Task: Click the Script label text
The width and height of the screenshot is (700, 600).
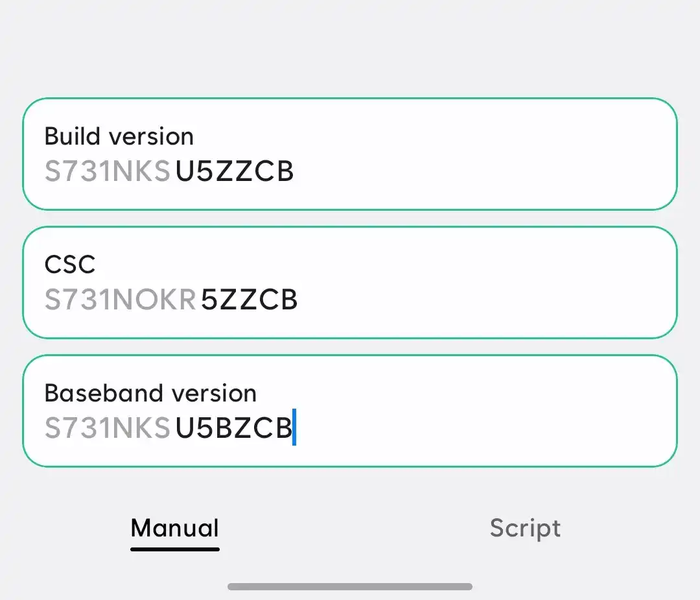Action: (x=525, y=528)
